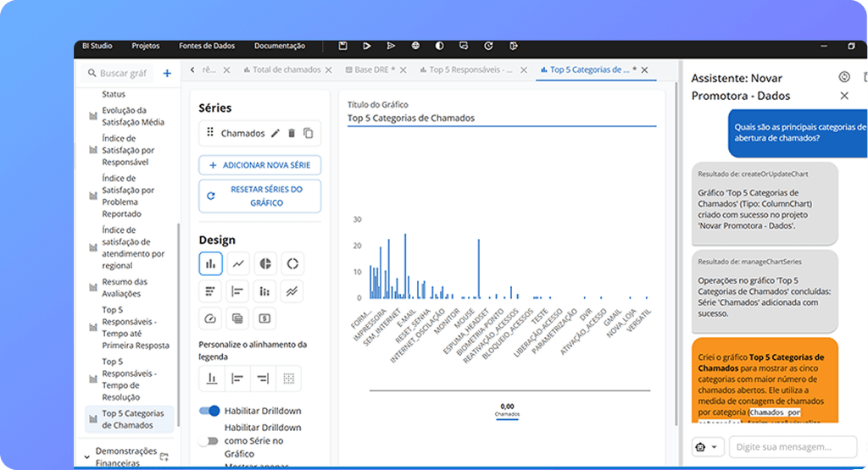Close the Base DRE tab
Image resolution: width=868 pixels, height=470 pixels.
click(x=403, y=69)
